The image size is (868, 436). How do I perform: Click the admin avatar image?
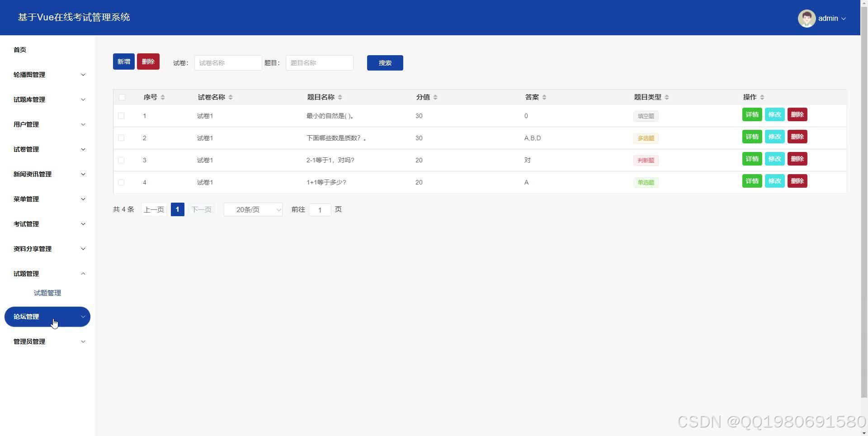pyautogui.click(x=807, y=18)
